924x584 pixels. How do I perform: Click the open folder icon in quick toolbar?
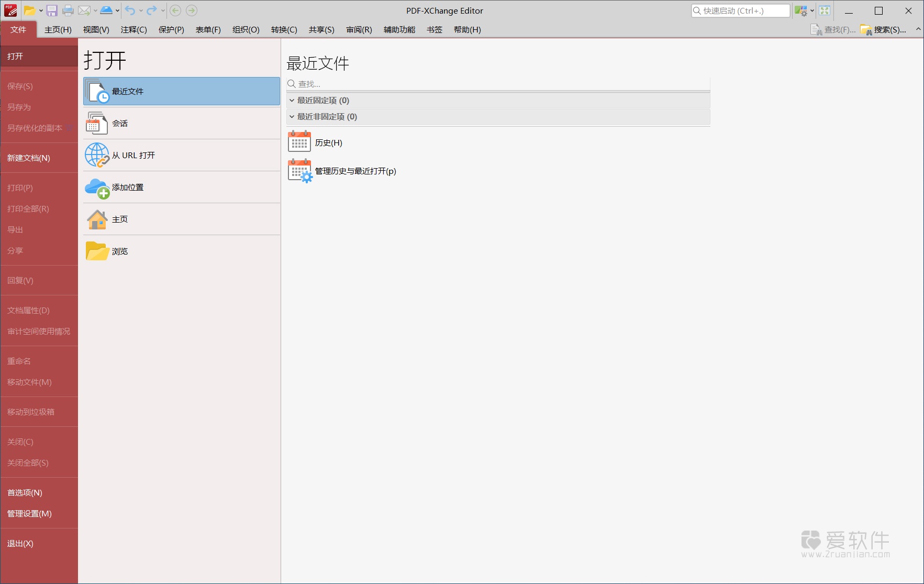(x=30, y=10)
